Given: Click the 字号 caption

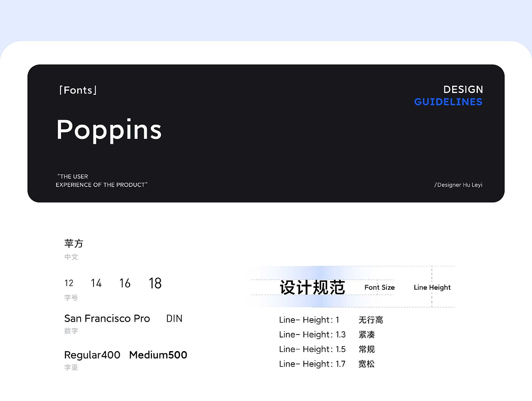Looking at the screenshot, I should (71, 298).
